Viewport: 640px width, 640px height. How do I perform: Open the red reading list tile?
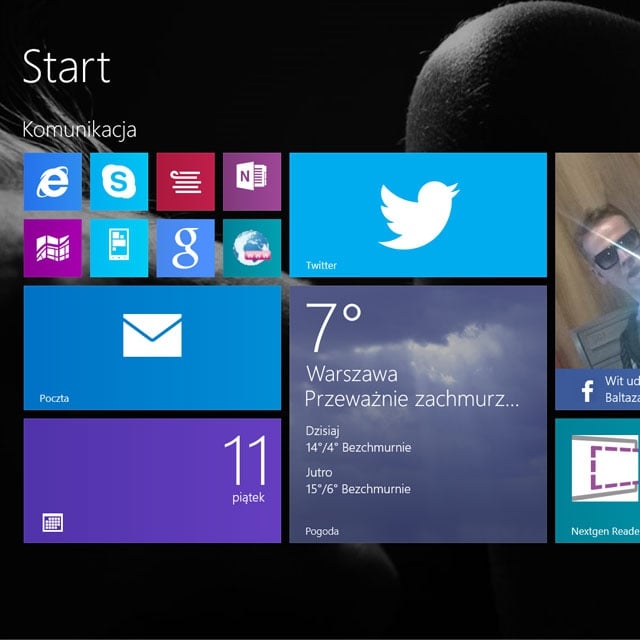(x=185, y=181)
